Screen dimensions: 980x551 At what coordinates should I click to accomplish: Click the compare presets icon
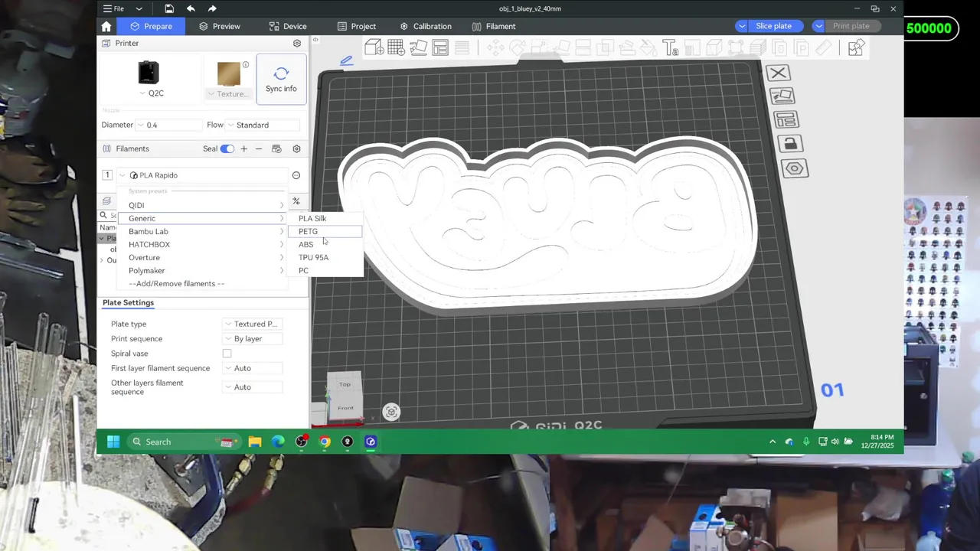pos(296,201)
